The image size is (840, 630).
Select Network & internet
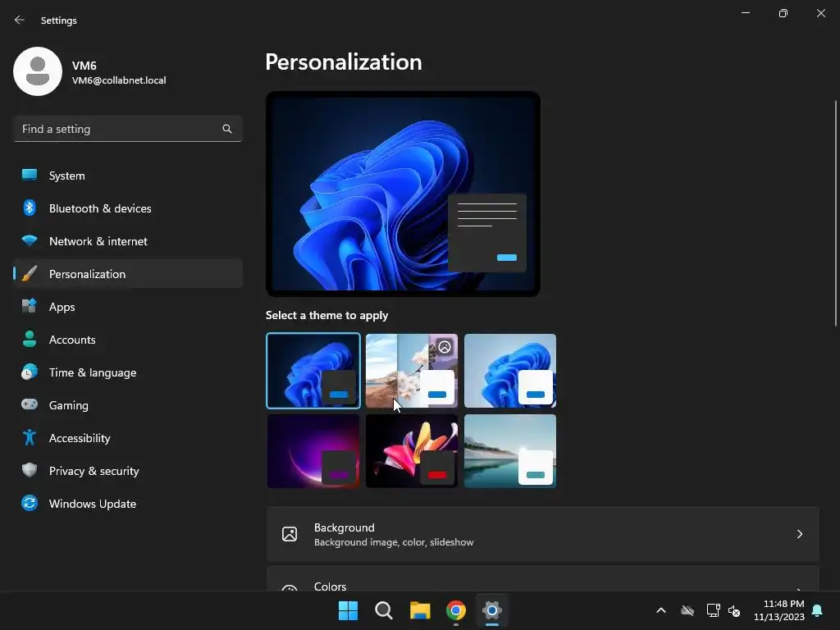pyautogui.click(x=127, y=241)
